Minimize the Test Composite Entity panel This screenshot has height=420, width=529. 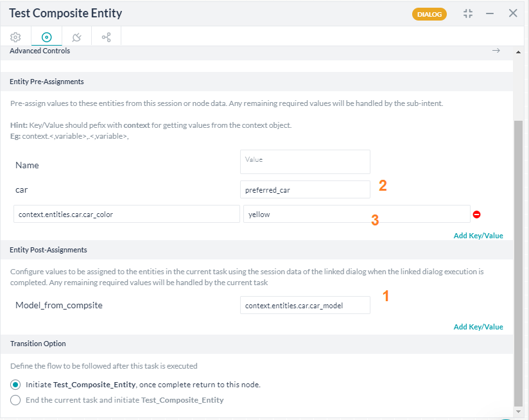490,13
